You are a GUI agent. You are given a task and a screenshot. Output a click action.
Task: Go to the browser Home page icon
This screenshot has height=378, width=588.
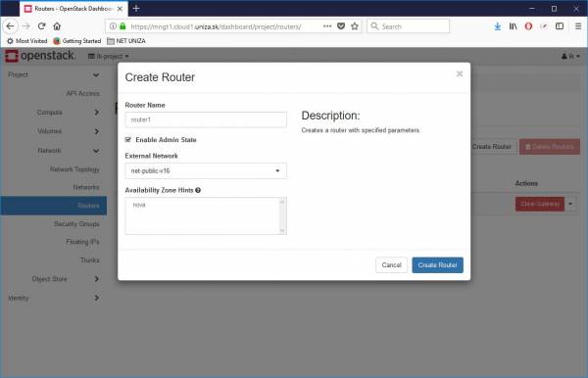point(57,26)
